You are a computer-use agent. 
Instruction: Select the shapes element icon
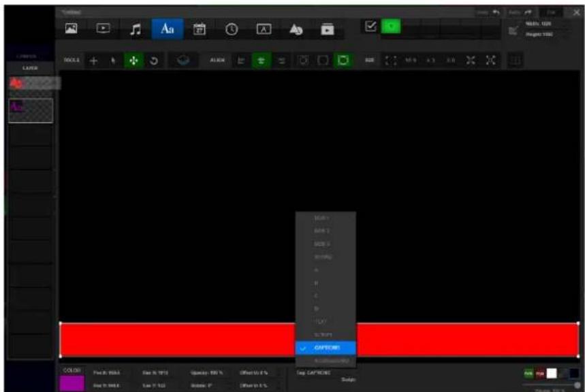click(296, 29)
